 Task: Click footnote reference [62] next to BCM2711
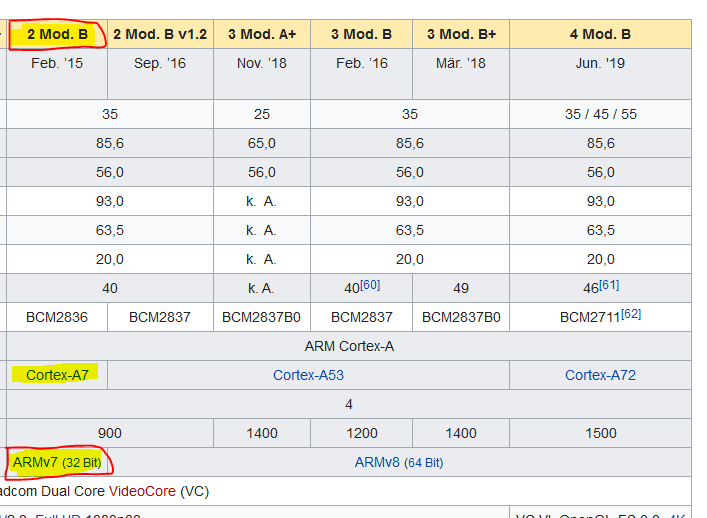[x=631, y=314]
